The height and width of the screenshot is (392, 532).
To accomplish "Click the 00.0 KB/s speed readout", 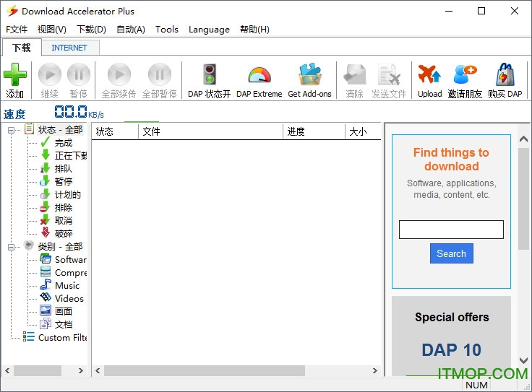I will (x=79, y=112).
